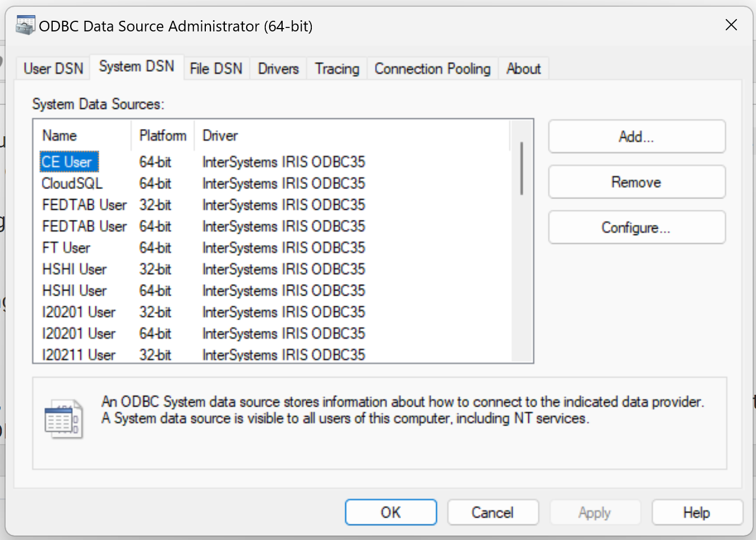Click the Platform column header
The width and height of the screenshot is (756, 540).
(x=163, y=136)
